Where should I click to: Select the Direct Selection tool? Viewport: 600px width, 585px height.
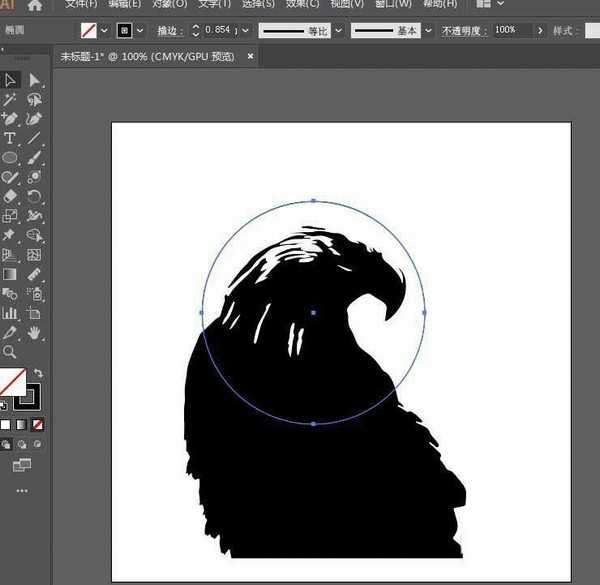pos(34,80)
